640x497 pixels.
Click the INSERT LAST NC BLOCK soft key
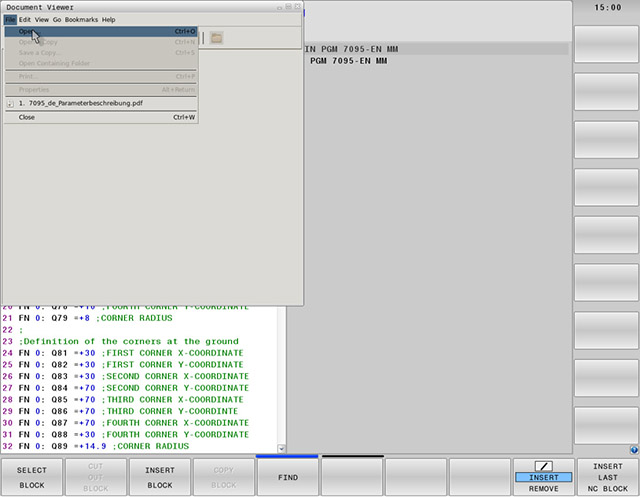[607, 477]
